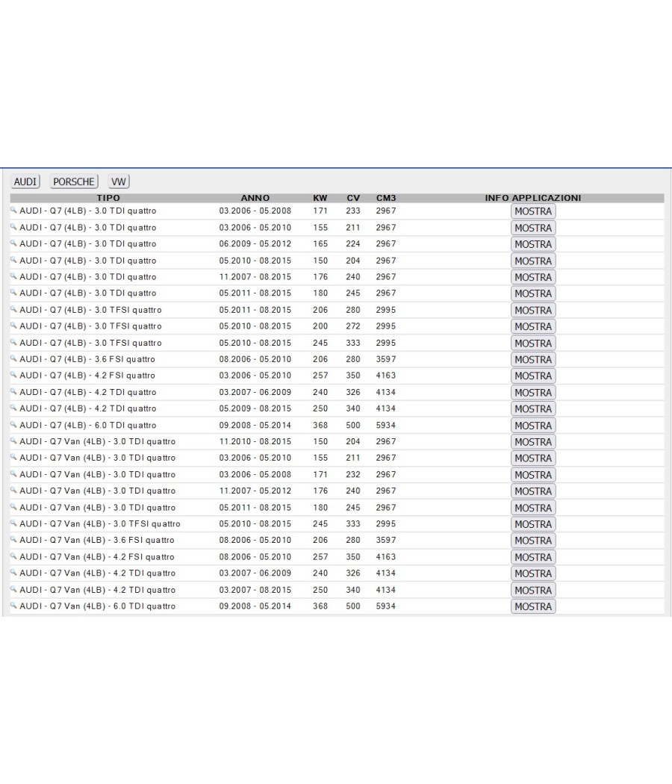Click MOSTRA for Q7 Van 6.0 TDI row
Image resolution: width=672 pixels, height=784 pixels.
pos(533,606)
